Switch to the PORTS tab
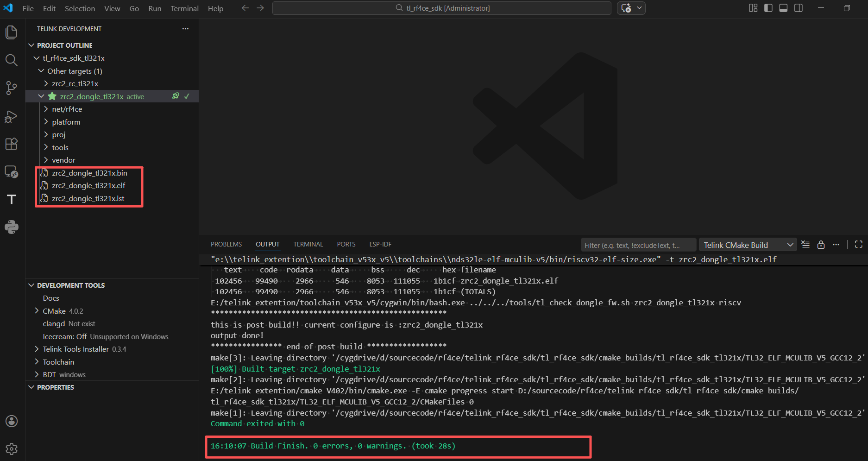The height and width of the screenshot is (461, 868). pyautogui.click(x=346, y=244)
